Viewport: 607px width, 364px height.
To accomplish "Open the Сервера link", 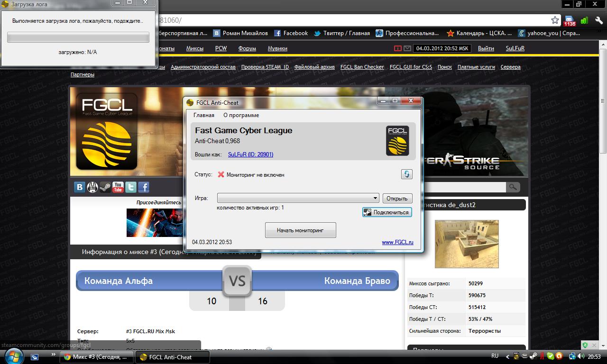I will pyautogui.click(x=510, y=67).
